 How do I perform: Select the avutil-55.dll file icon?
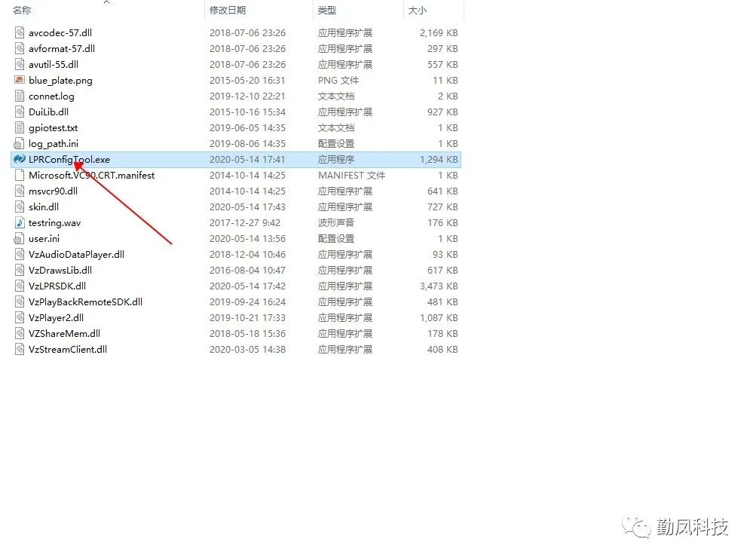19,64
